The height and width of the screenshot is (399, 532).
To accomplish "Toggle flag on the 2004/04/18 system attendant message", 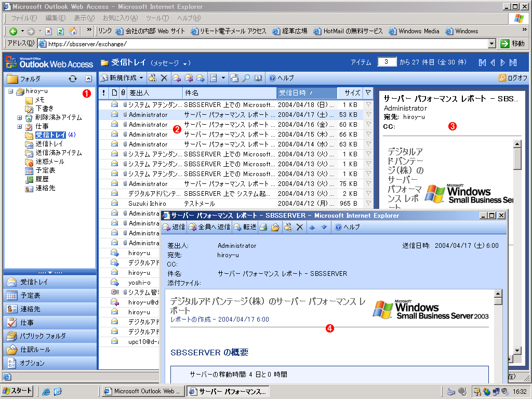I will pos(368,104).
